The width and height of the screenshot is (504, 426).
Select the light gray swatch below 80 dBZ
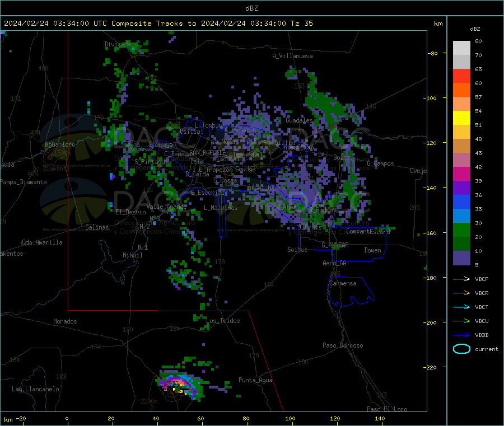coord(461,48)
